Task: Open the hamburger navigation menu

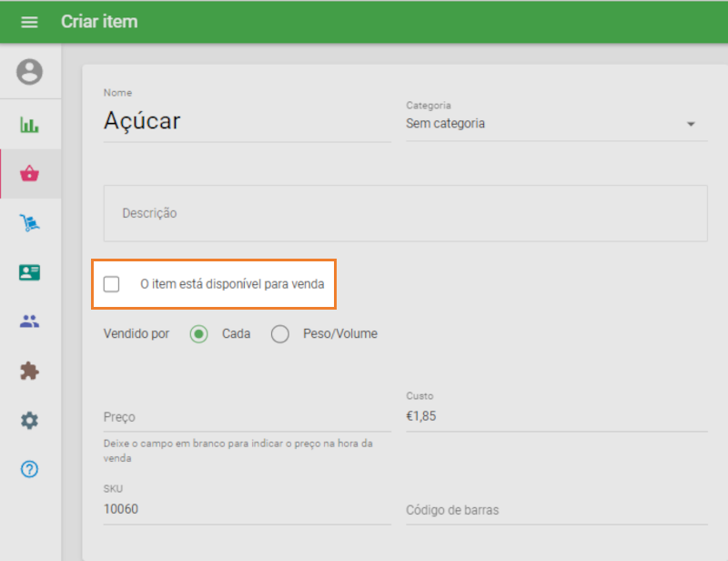Action: pos(29,22)
